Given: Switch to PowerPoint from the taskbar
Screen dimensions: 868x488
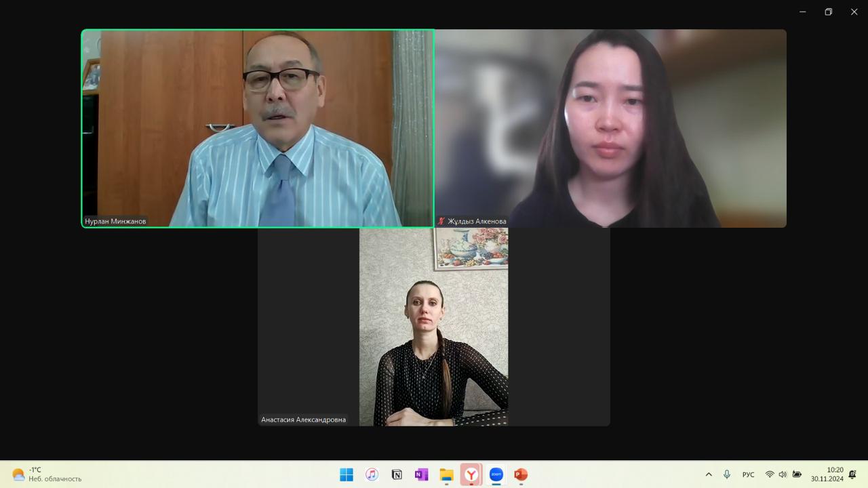Looking at the screenshot, I should coord(521,474).
